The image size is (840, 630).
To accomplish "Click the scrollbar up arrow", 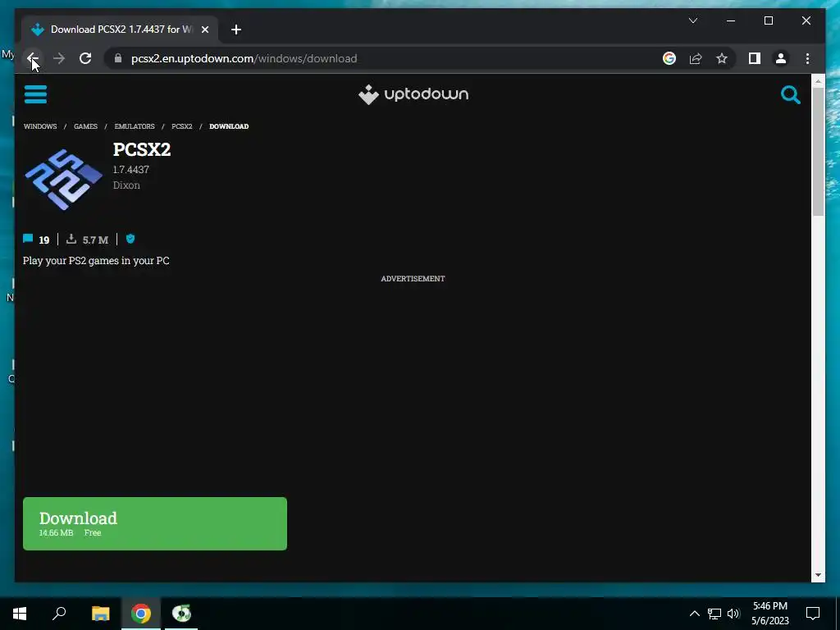I will click(818, 81).
